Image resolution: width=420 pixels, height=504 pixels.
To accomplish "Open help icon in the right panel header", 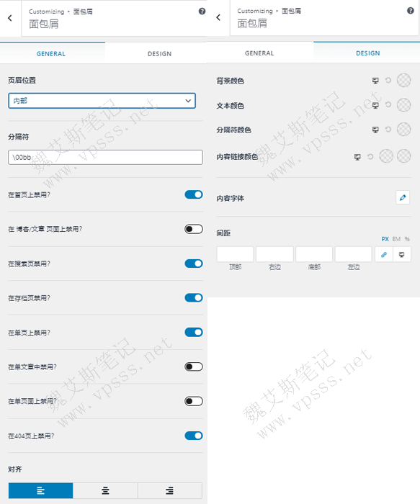I will click(x=411, y=11).
